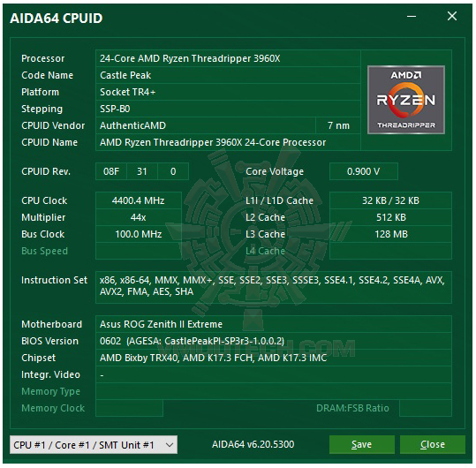476x468 pixels.
Task: Click the Multiplier label
Action: click(x=43, y=217)
